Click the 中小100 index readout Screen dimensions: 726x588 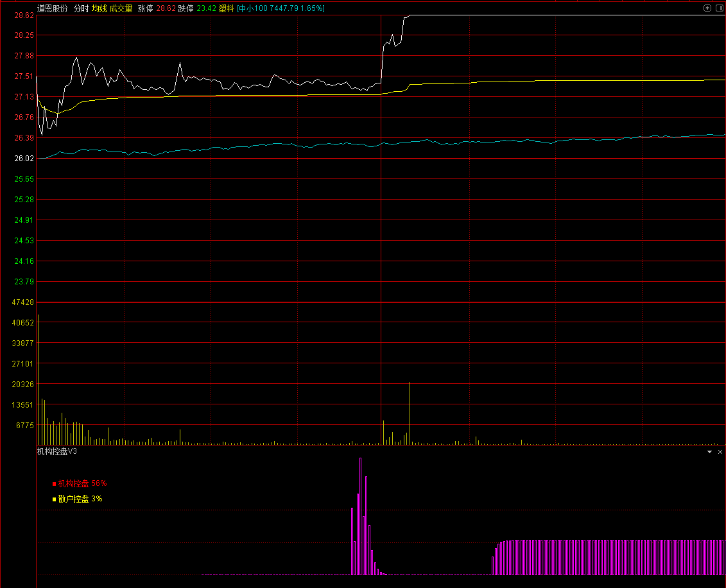pyautogui.click(x=281, y=8)
